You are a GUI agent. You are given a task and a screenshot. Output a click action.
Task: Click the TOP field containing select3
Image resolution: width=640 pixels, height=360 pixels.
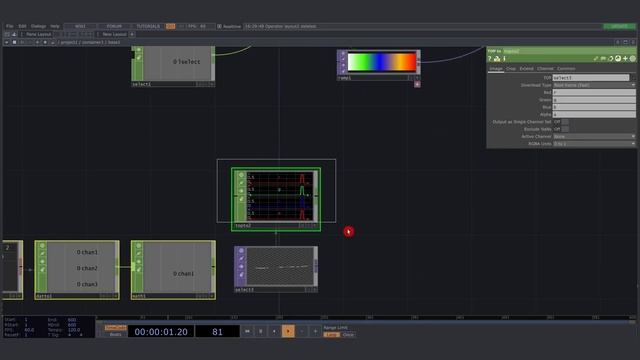(x=591, y=78)
